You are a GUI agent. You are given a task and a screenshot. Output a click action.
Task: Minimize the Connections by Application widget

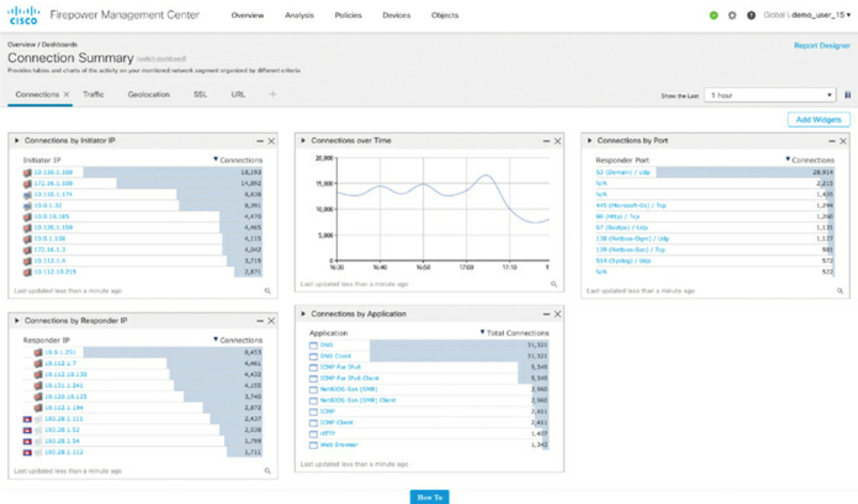(x=546, y=314)
